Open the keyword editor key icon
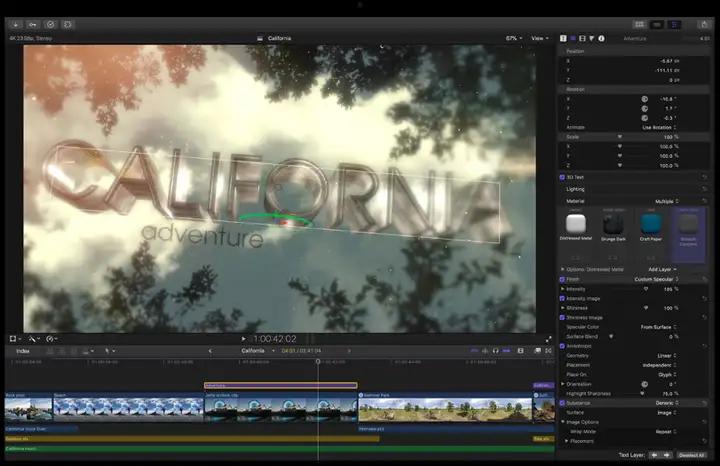The image size is (720, 466). [x=33, y=24]
